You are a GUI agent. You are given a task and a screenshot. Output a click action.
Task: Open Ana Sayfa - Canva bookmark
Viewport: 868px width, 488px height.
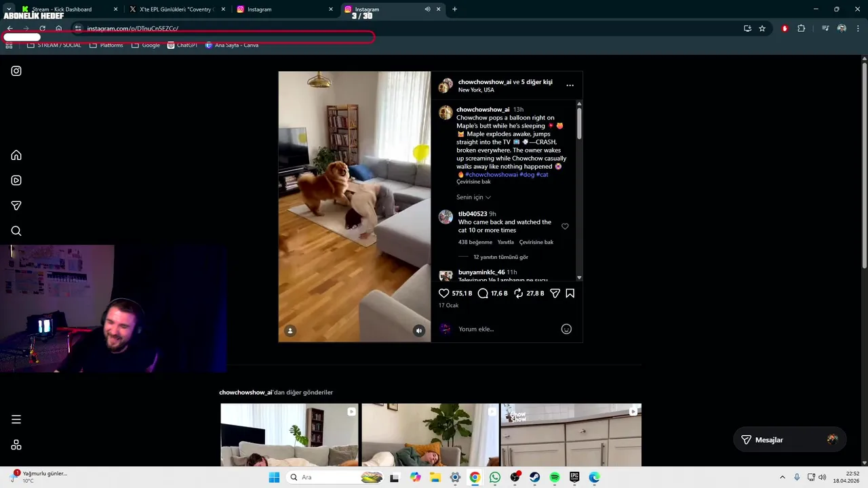(231, 45)
